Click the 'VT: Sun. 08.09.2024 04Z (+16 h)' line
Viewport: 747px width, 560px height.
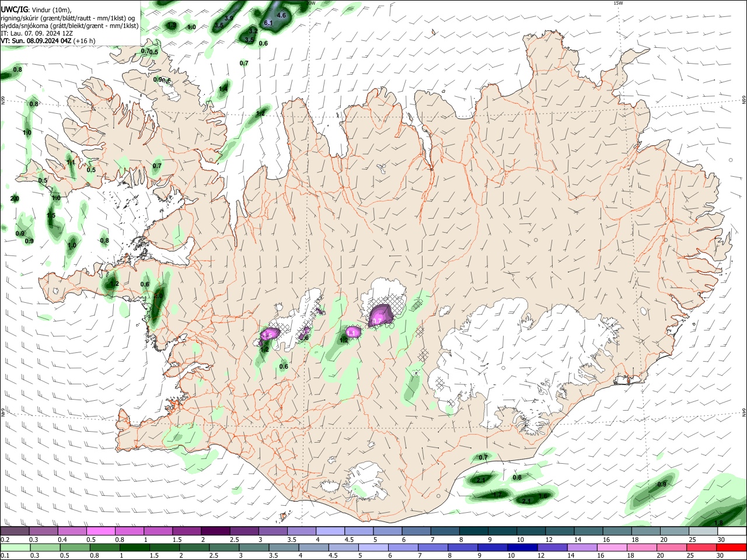(x=48, y=41)
